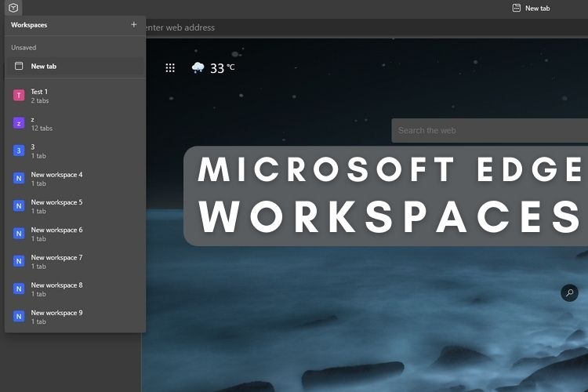Screen dimensions: 588x392
Task: Click the purple z workspace icon
Action: 19,123
